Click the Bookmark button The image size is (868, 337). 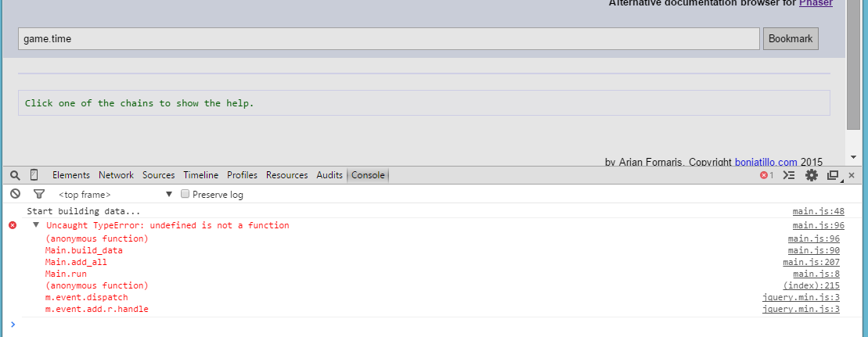pos(791,39)
